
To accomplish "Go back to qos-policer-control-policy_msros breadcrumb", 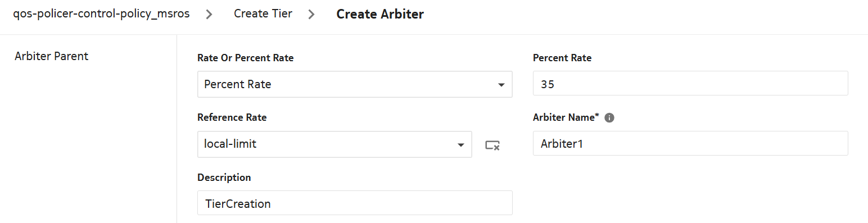I will pos(101,14).
